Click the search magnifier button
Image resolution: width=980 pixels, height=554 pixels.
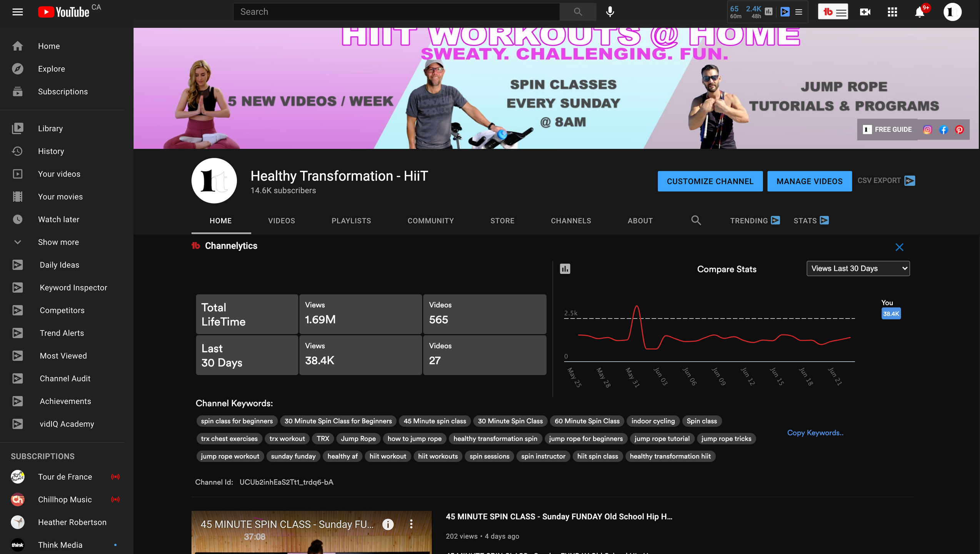click(578, 12)
